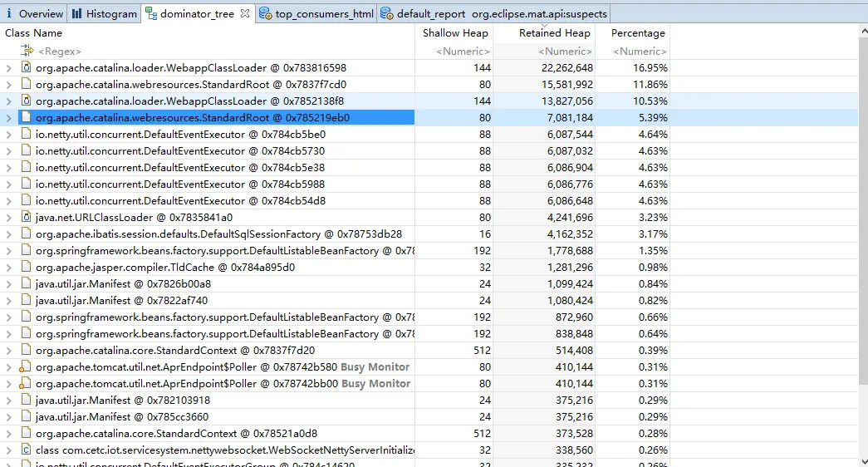Open the Histogram tab
The image size is (868, 467).
point(104,13)
